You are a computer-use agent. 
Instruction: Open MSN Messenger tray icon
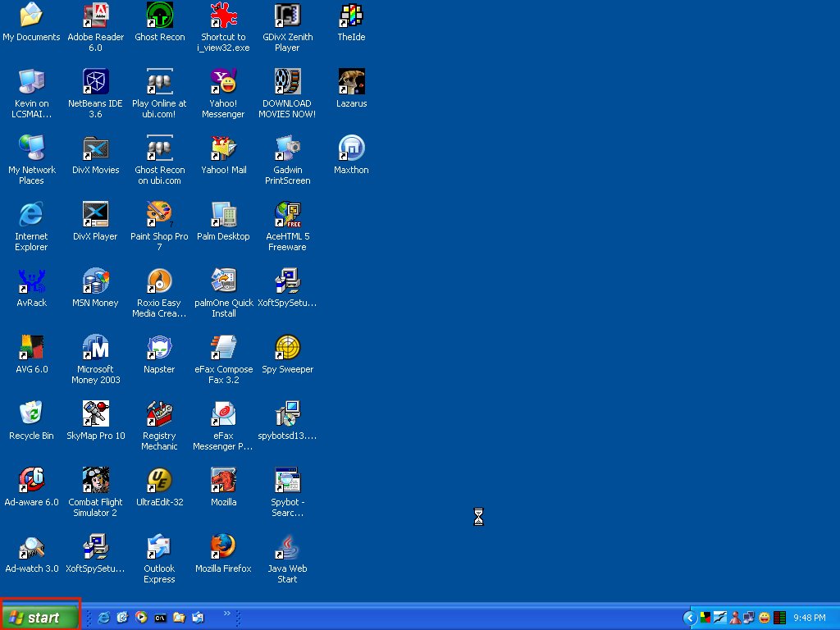(735, 618)
